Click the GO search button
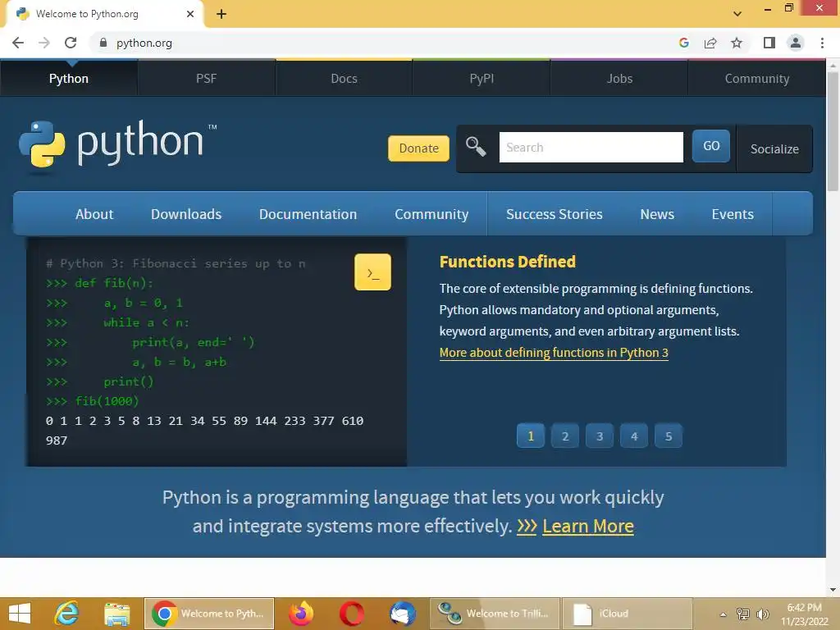This screenshot has width=840, height=630. click(x=711, y=146)
